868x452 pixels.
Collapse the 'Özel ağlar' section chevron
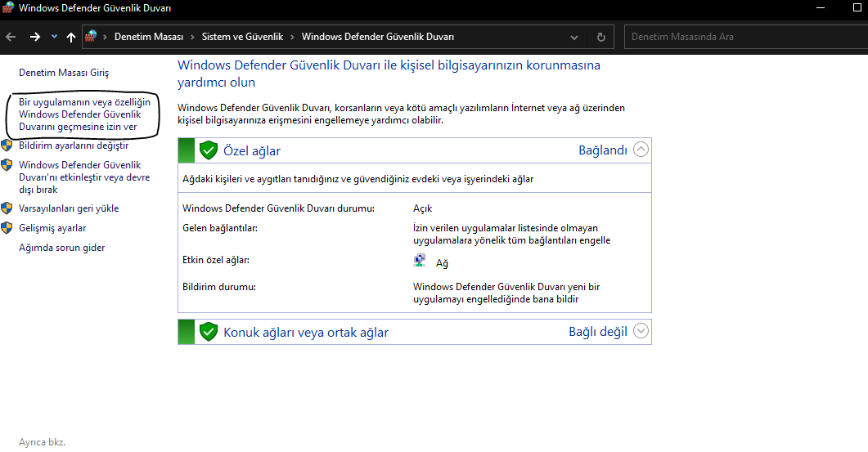tap(641, 150)
